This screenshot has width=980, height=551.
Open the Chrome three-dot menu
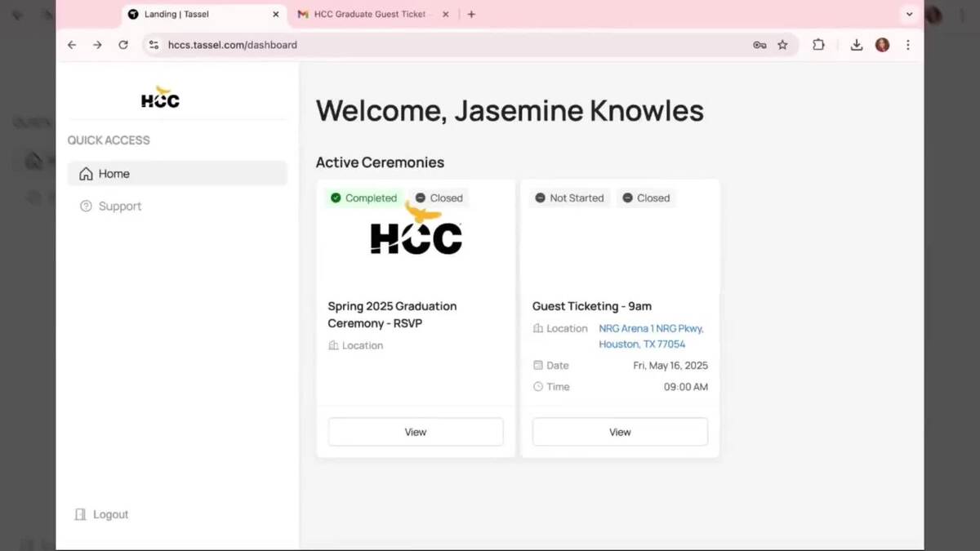[907, 45]
